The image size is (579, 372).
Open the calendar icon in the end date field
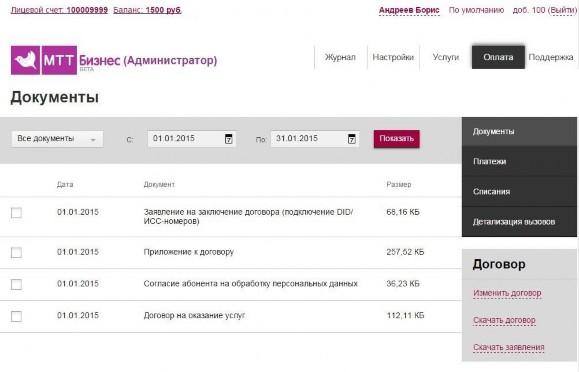click(352, 139)
